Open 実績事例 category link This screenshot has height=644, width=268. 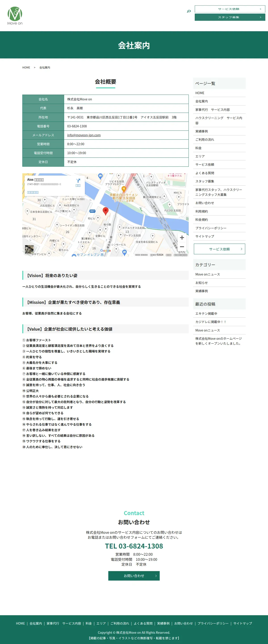coord(220,291)
